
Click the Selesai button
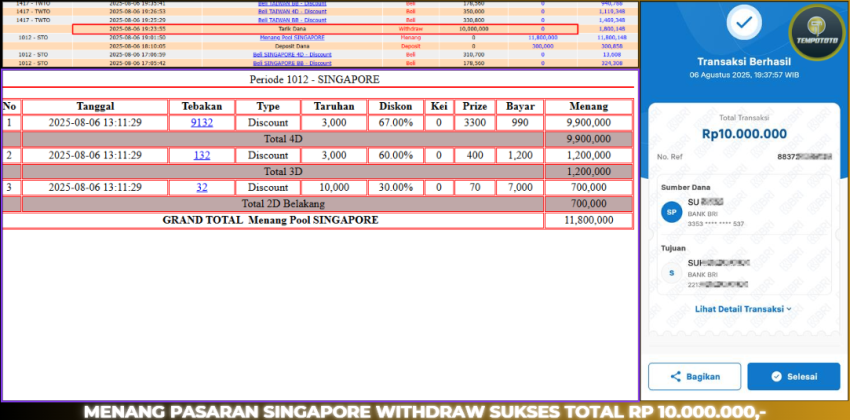pyautogui.click(x=794, y=377)
